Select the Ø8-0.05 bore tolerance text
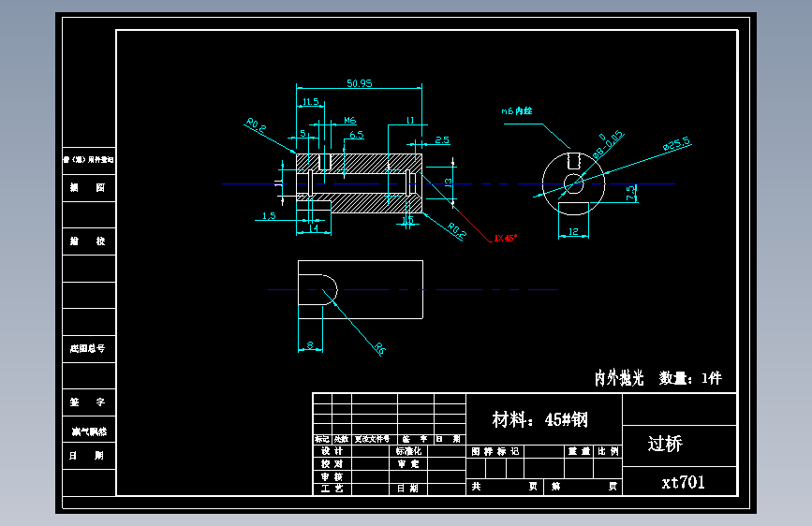 pos(608,144)
